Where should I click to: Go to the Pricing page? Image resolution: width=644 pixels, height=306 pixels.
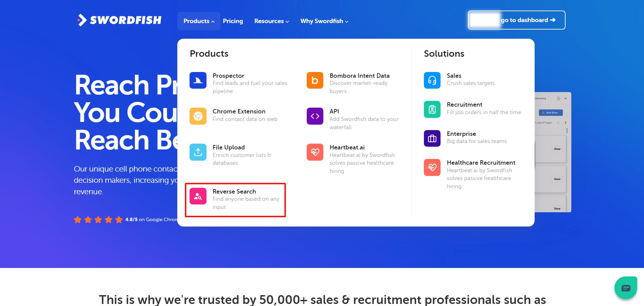coord(233,21)
